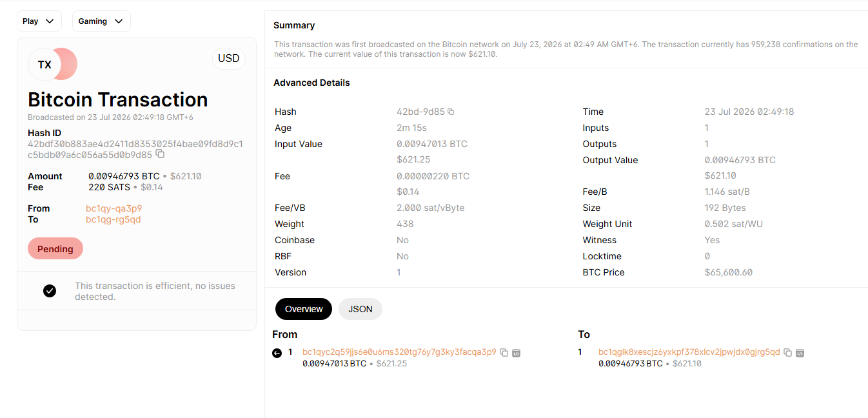Copy the From address icon
The height and width of the screenshot is (418, 868).
(504, 353)
